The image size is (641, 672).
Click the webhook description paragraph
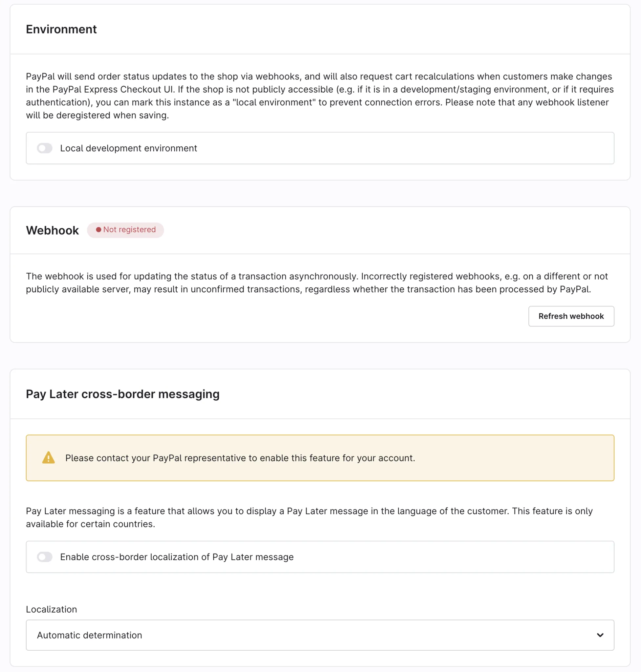(x=316, y=283)
